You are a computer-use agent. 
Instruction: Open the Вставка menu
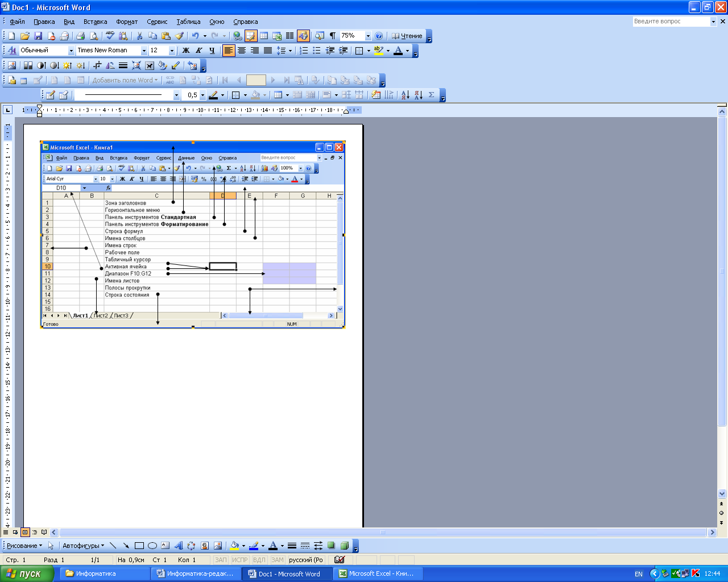95,22
